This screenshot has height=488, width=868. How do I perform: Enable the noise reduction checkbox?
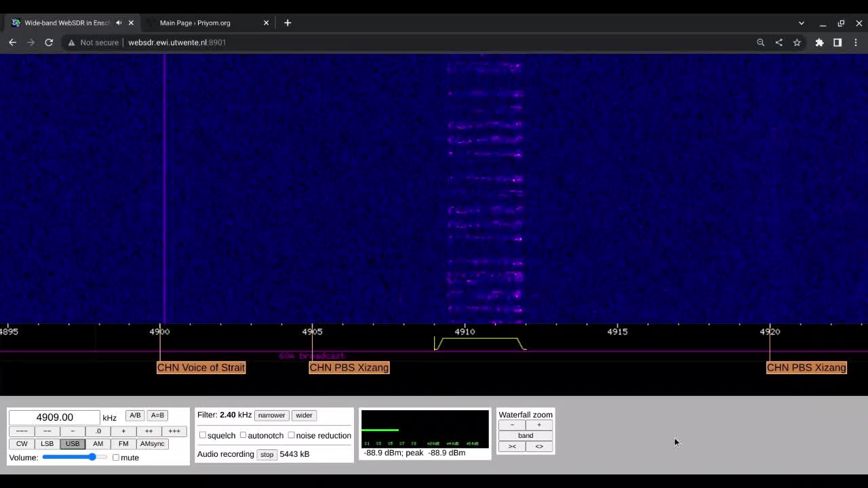pos(291,435)
